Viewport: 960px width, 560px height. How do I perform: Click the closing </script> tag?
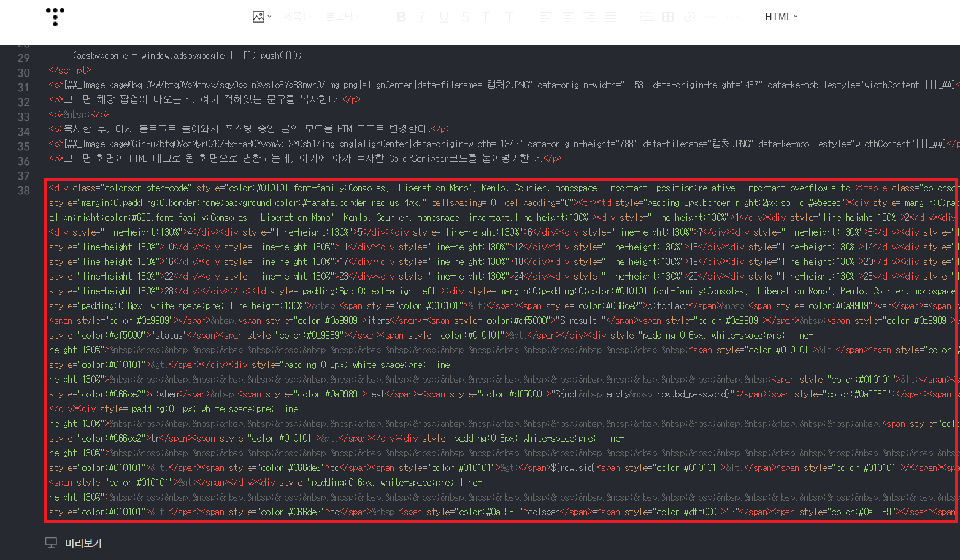point(70,70)
